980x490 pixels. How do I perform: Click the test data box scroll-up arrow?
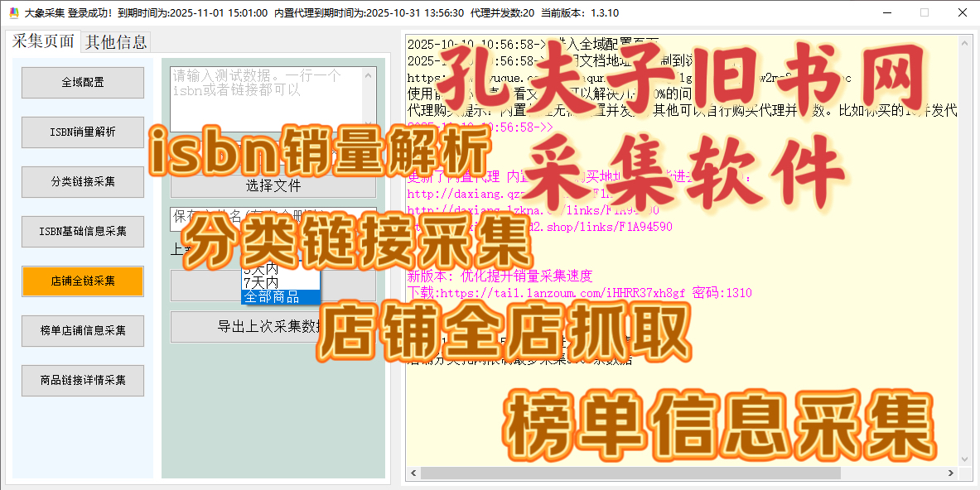click(x=369, y=75)
